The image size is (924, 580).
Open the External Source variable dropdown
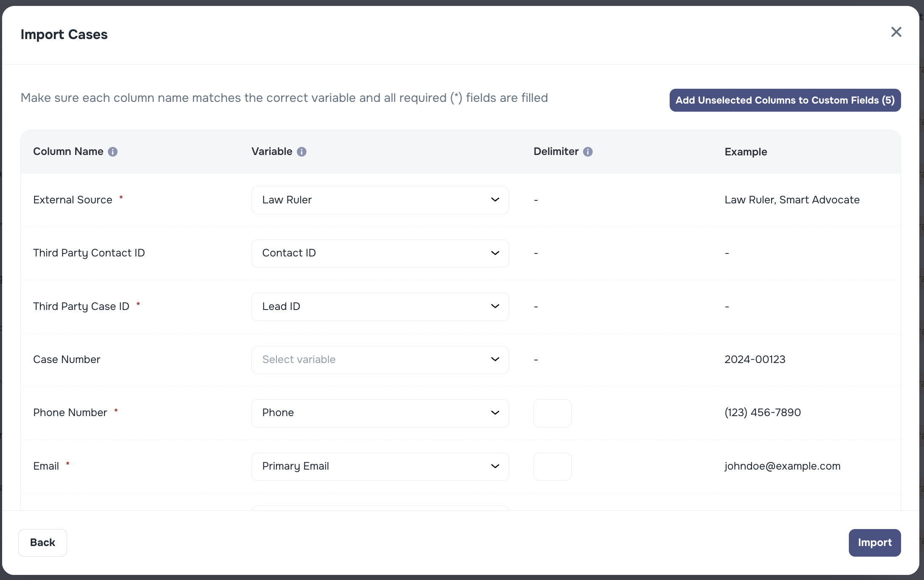pos(380,200)
